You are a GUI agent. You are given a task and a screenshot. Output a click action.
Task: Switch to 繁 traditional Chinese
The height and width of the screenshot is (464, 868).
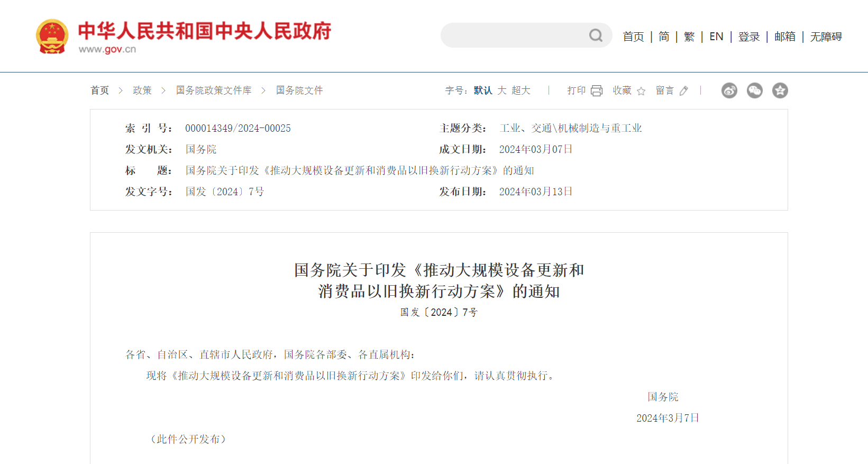689,37
